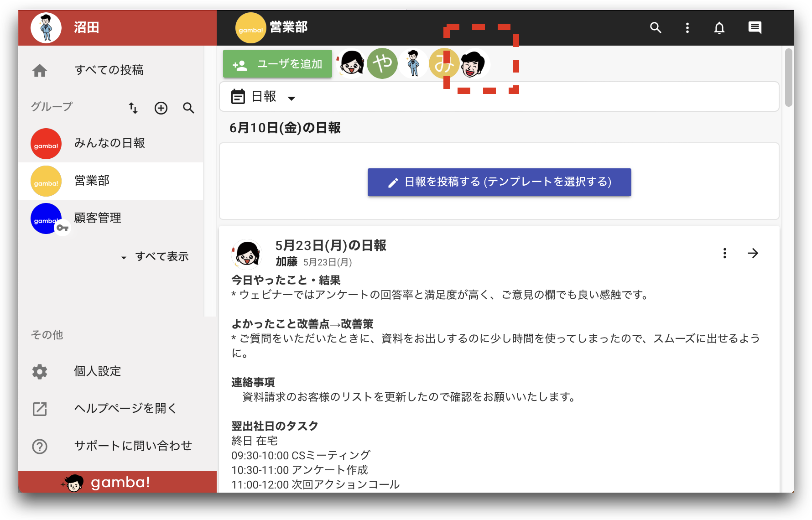Select 顧客管理 group
This screenshot has height=520, width=812.
click(111, 218)
